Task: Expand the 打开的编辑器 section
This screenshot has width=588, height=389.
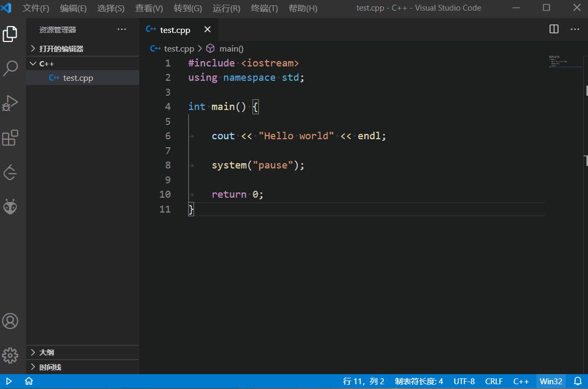Action: [x=82, y=49]
